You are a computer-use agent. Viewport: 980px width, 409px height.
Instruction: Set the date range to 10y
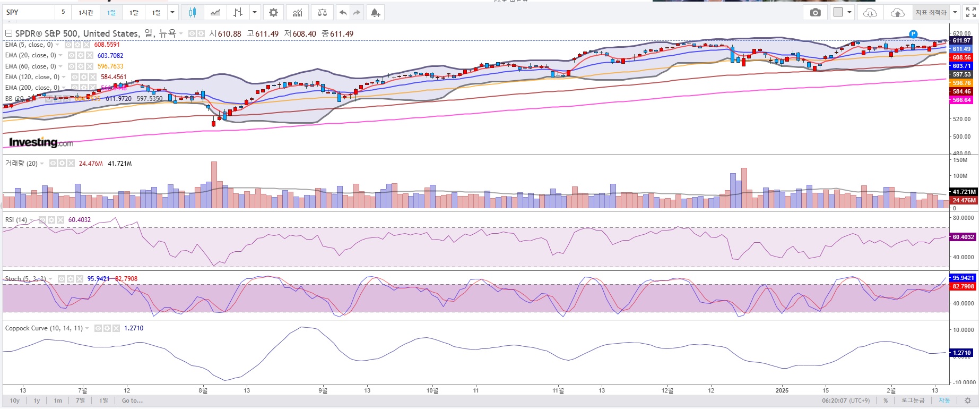tap(15, 401)
